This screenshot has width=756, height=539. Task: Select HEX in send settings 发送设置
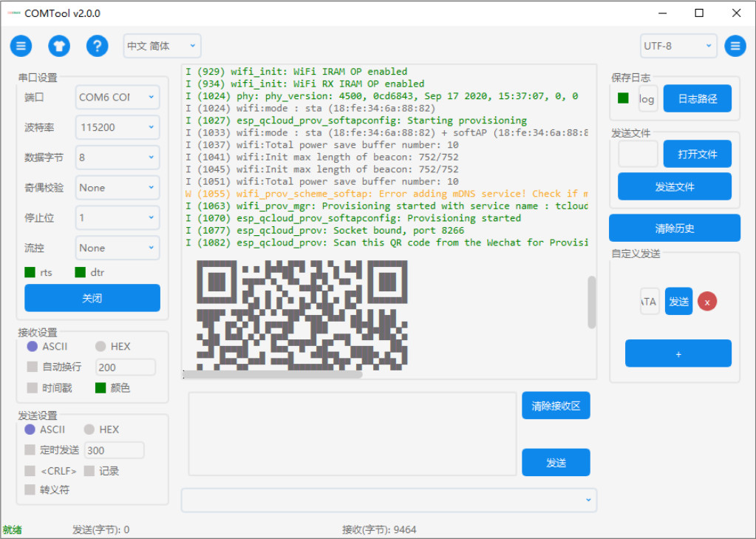[x=89, y=430]
